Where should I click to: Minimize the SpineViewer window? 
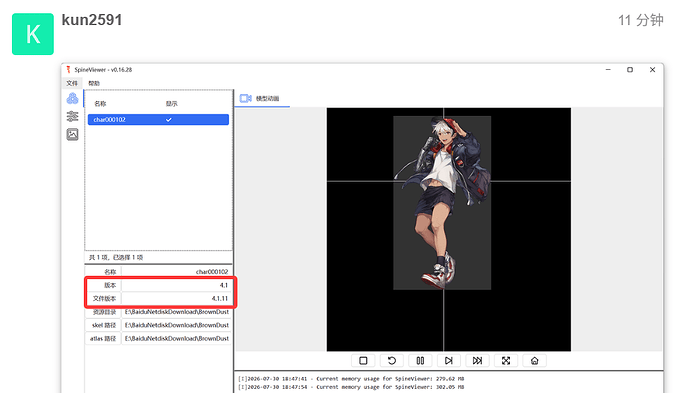(x=608, y=70)
